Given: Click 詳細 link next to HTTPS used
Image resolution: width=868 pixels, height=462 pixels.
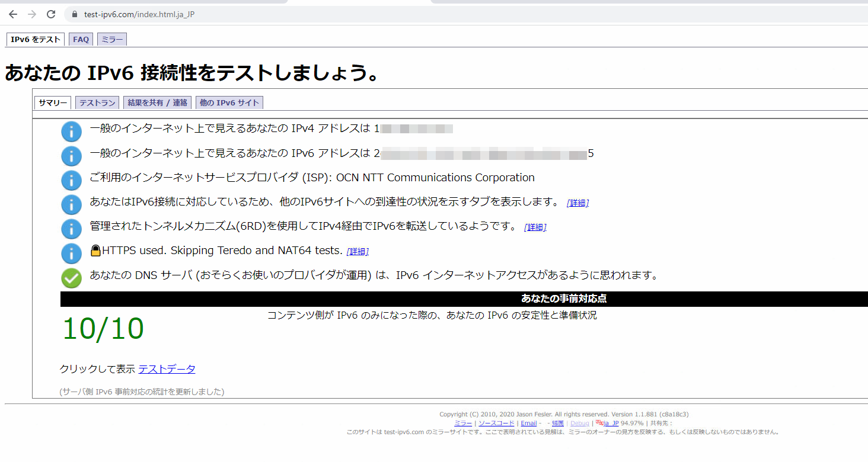Looking at the screenshot, I should [x=358, y=252].
